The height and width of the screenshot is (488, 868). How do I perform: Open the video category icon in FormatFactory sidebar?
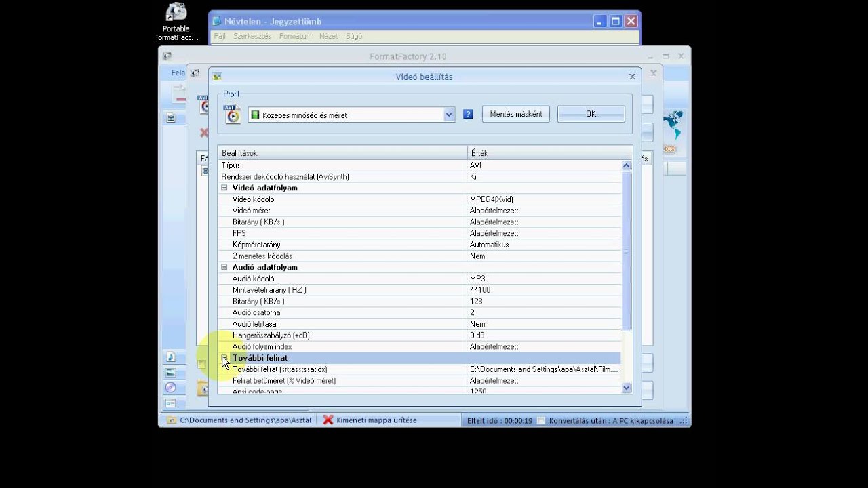(x=171, y=118)
